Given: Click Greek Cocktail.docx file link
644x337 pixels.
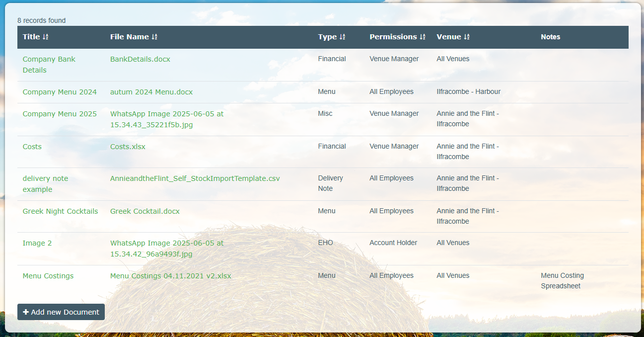Looking at the screenshot, I should point(145,211).
